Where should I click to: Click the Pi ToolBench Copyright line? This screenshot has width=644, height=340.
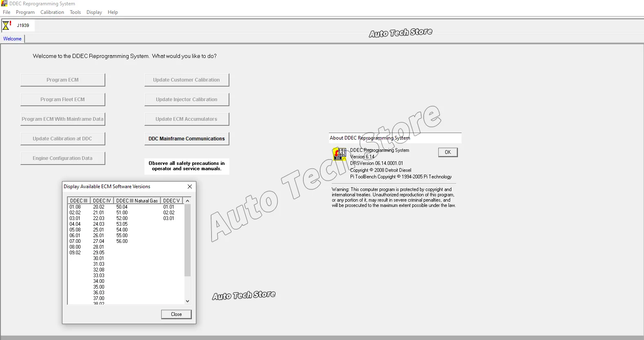[x=401, y=177]
